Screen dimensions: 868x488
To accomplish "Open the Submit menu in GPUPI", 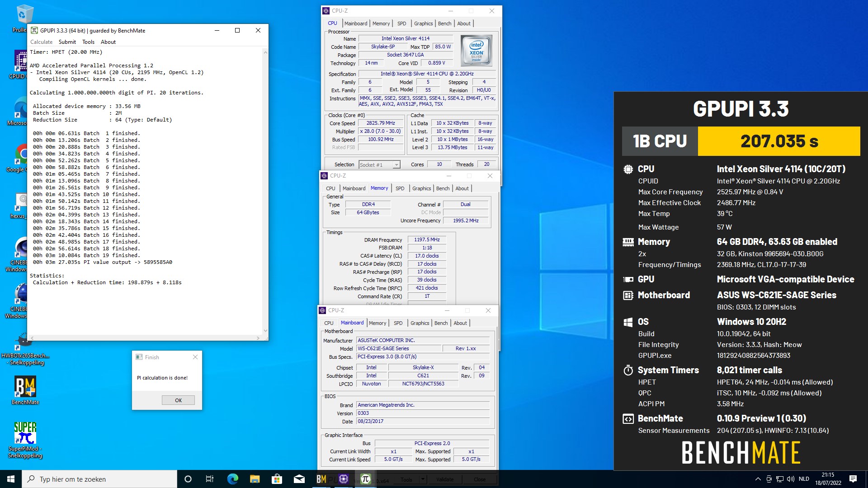I will pos(67,42).
